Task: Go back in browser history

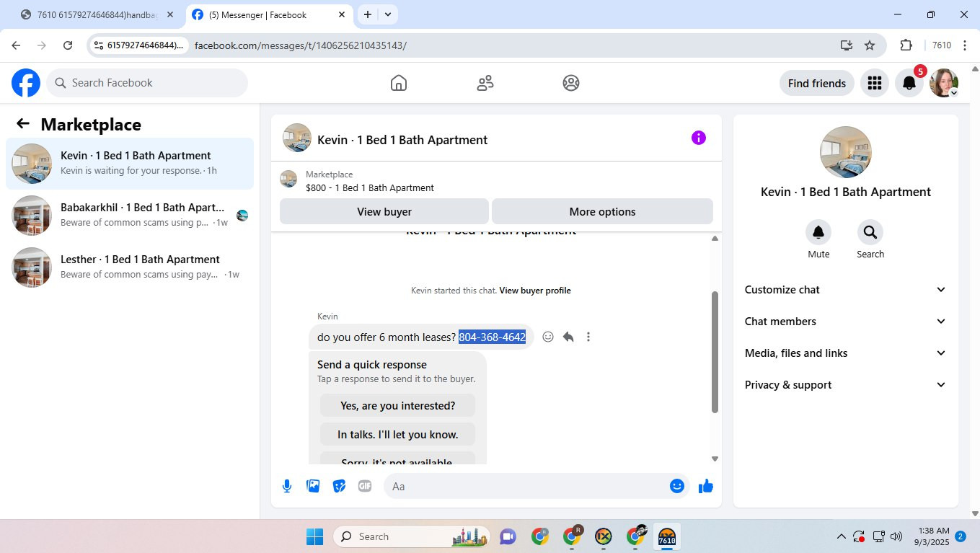Action: pyautogui.click(x=16, y=45)
